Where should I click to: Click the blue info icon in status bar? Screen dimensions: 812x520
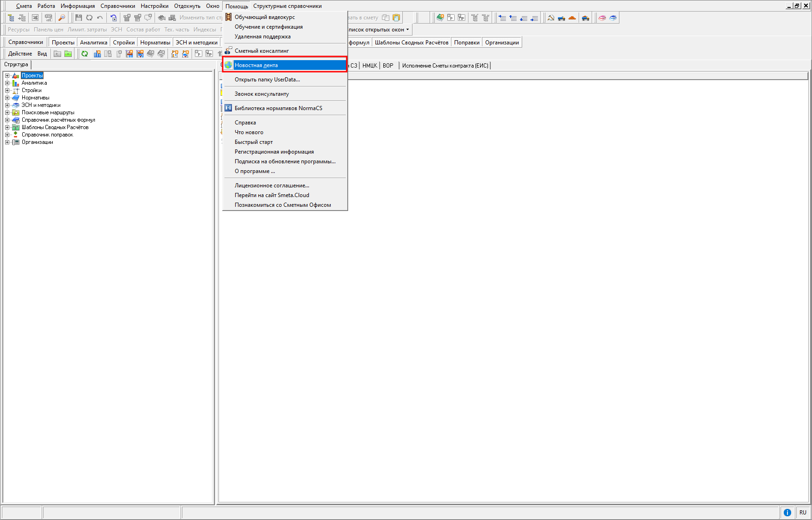coord(787,512)
